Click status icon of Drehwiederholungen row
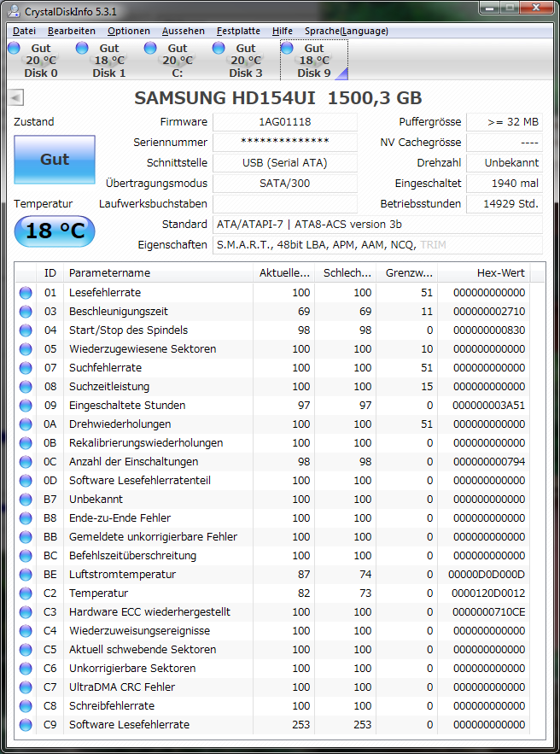560x754 pixels. coord(26,424)
